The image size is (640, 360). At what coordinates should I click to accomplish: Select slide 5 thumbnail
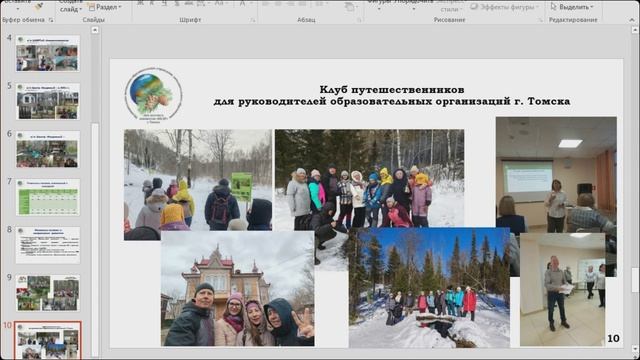[x=48, y=101]
